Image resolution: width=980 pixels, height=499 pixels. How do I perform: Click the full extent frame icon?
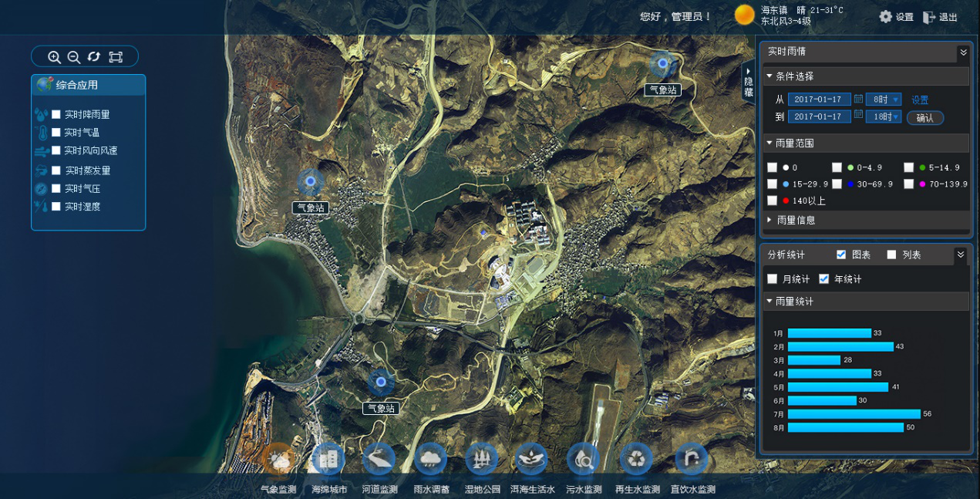pyautogui.click(x=116, y=56)
